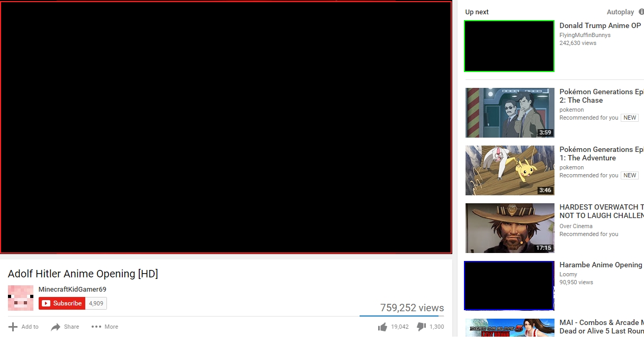Click NEW badge on The Chase video
The image size is (644, 343).
coord(630,118)
